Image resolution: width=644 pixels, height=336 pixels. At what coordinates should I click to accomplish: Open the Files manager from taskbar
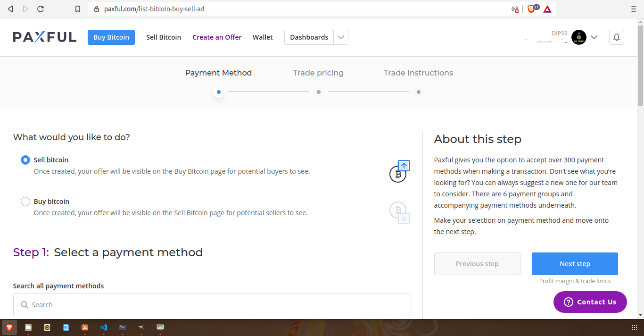point(28,327)
